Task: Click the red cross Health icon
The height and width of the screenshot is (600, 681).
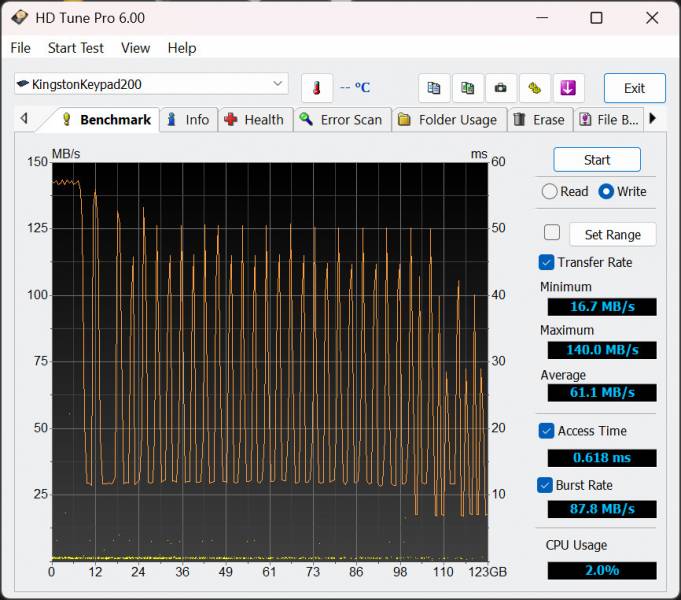Action: coord(231,119)
